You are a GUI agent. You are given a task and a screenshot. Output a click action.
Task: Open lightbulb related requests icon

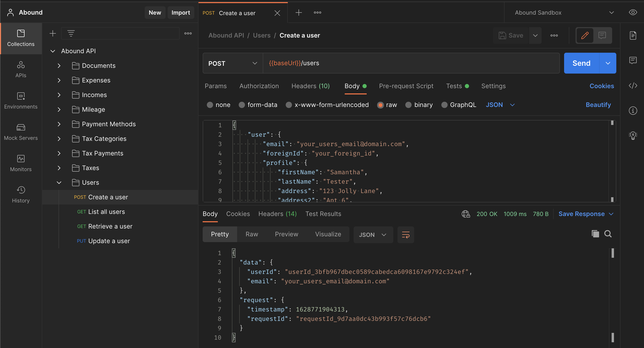pos(633,136)
